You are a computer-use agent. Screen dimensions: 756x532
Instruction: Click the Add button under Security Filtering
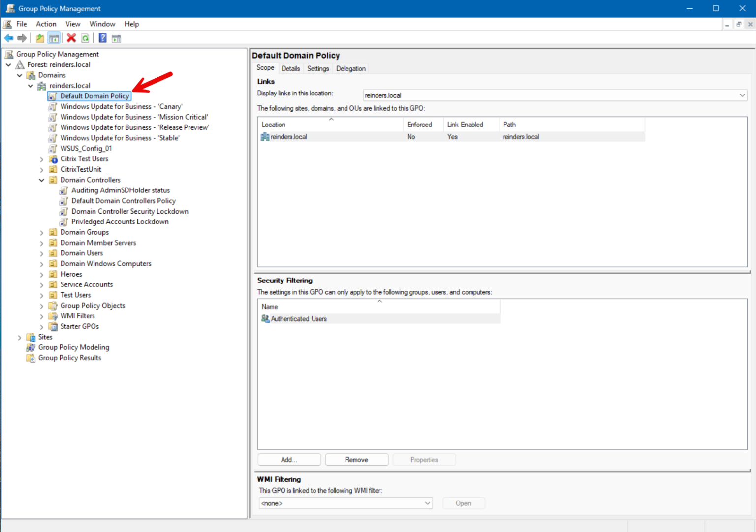click(289, 459)
